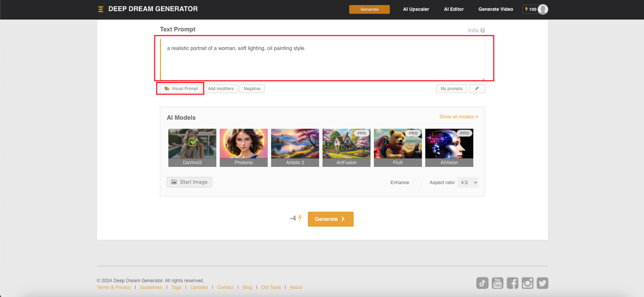
Task: Open AI Editor from the top menu
Action: (x=454, y=9)
